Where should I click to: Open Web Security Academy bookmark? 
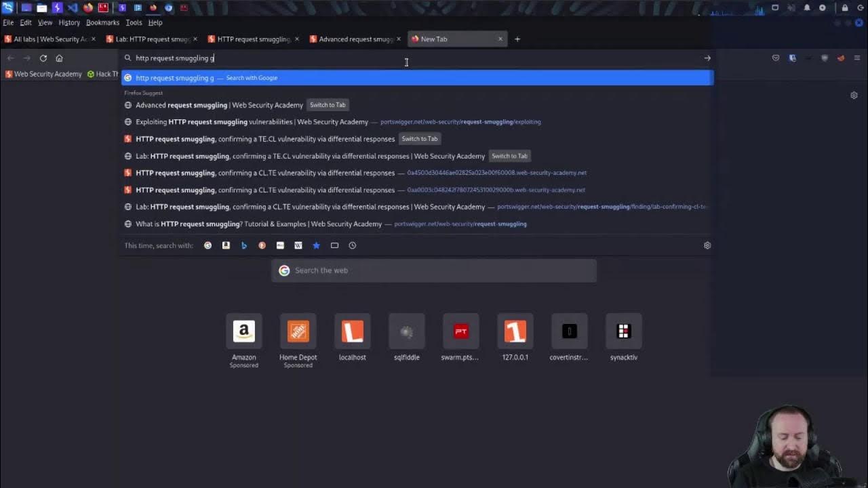[43, 75]
